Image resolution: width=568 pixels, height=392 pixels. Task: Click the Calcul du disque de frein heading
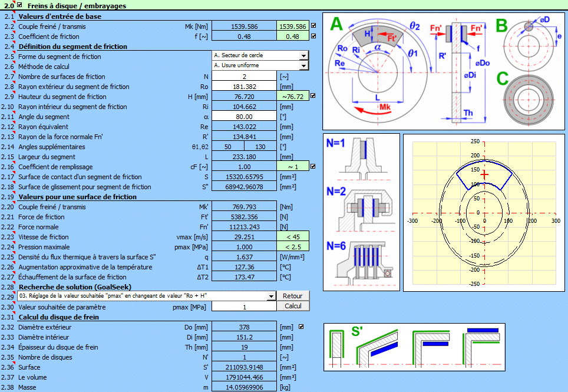(x=59, y=317)
